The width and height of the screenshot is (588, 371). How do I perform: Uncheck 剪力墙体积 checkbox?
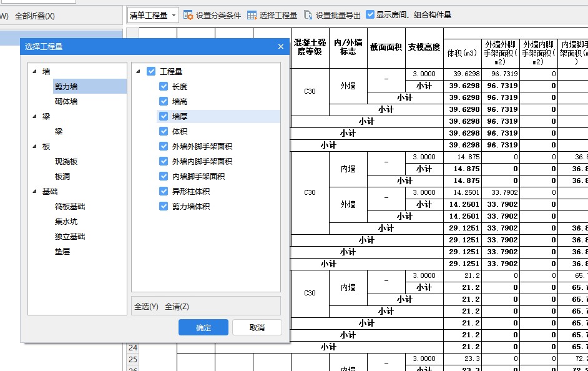point(164,206)
